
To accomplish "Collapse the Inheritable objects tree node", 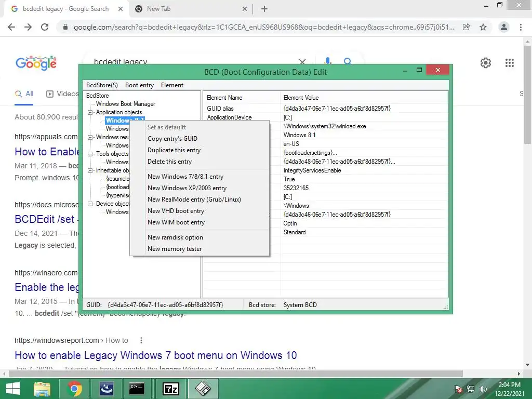I will (x=90, y=170).
